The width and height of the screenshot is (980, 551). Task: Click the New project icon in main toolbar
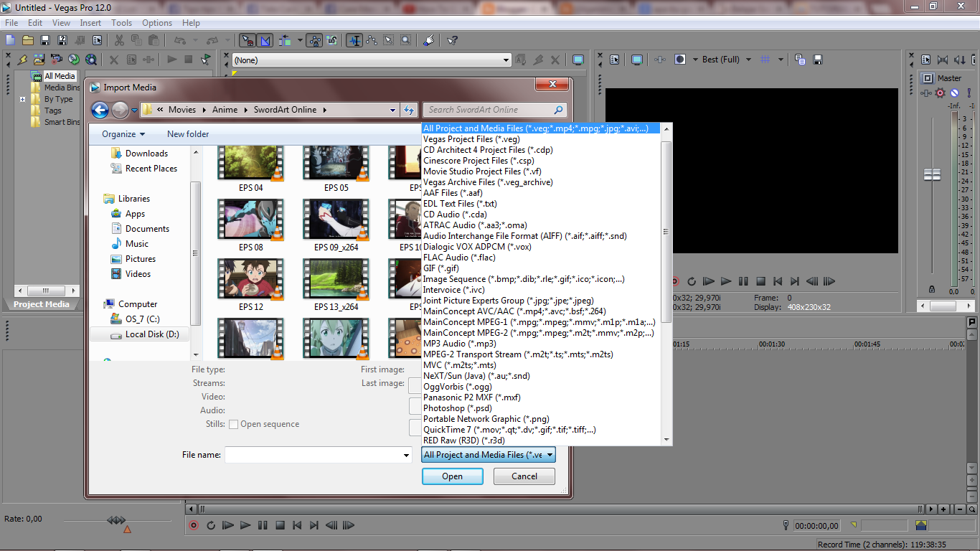[x=10, y=40]
